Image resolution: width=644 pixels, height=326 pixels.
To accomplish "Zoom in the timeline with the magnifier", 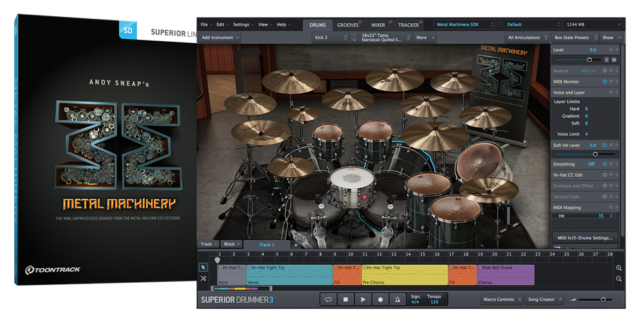I will (x=619, y=267).
